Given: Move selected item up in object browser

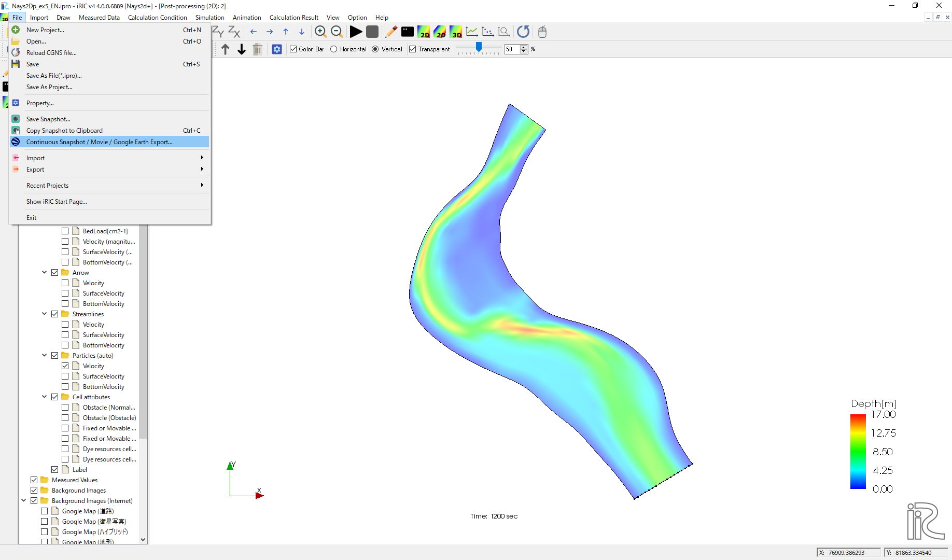Looking at the screenshot, I should coord(225,49).
